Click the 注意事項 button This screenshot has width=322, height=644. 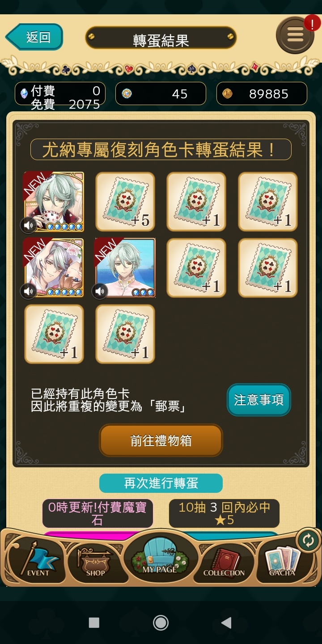coord(259,400)
